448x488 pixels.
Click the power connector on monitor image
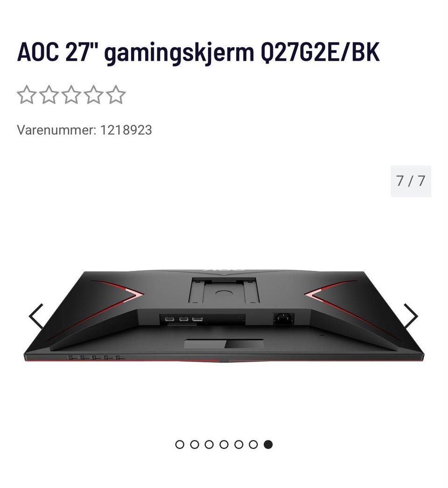pyautogui.click(x=284, y=318)
